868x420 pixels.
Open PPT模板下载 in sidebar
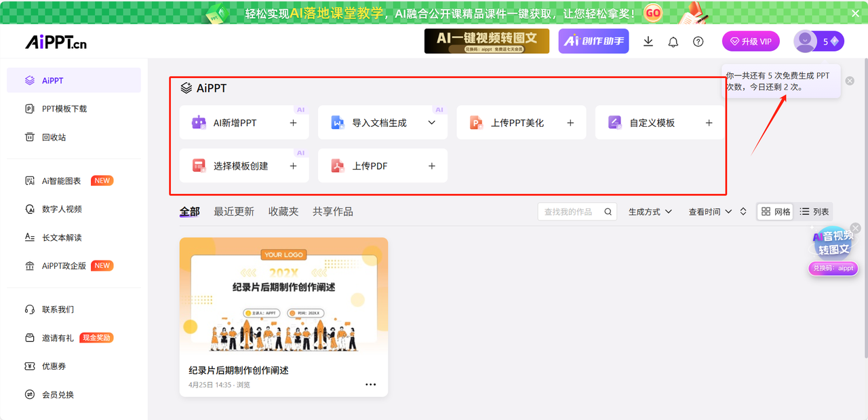[74, 109]
